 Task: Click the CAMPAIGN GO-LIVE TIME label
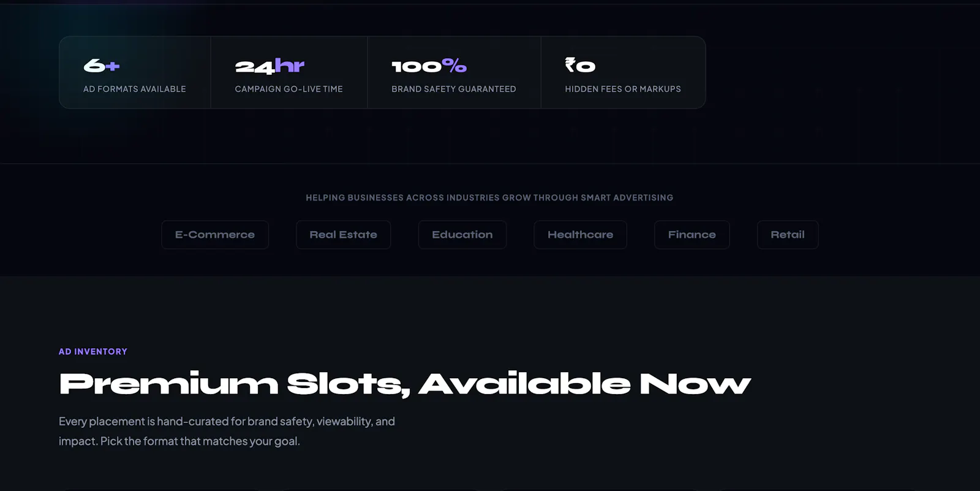point(288,89)
